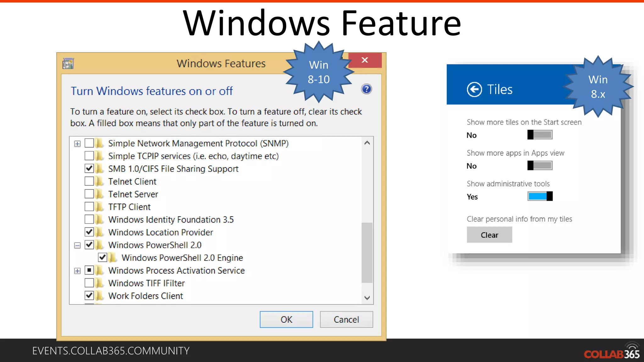This screenshot has width=644, height=362.
Task: Tick the Telnet Client checkbox
Action: click(89, 181)
